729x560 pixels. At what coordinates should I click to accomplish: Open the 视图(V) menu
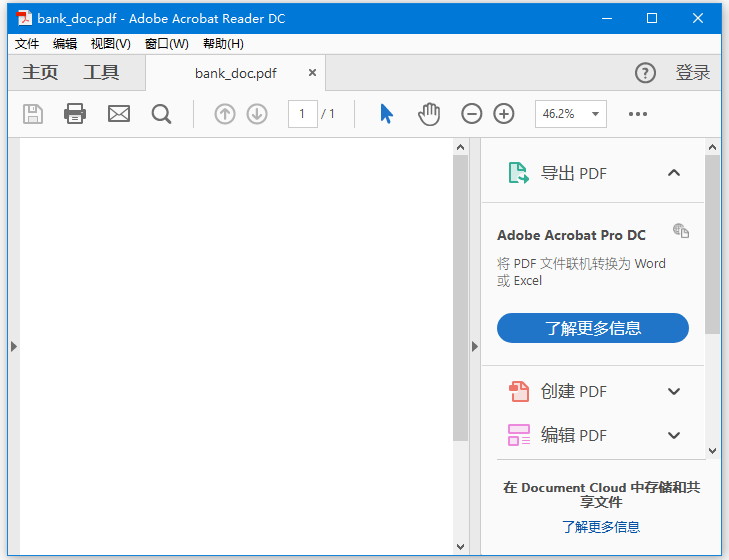click(111, 44)
